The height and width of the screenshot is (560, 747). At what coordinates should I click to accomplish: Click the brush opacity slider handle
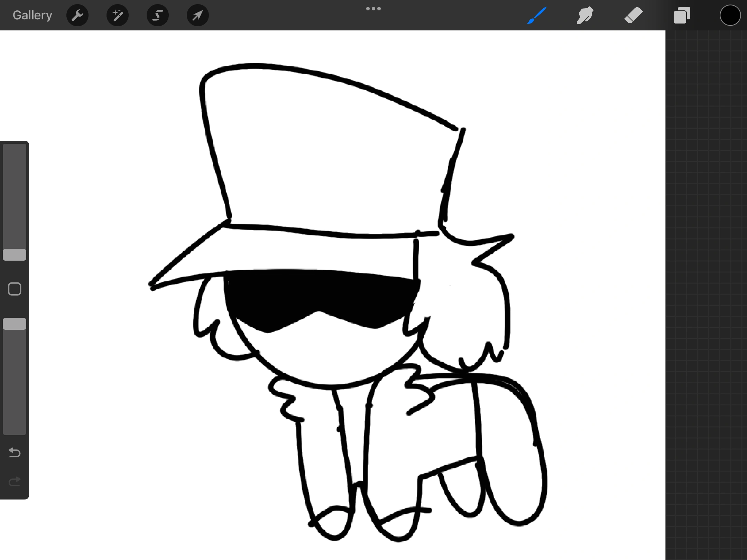(15, 324)
